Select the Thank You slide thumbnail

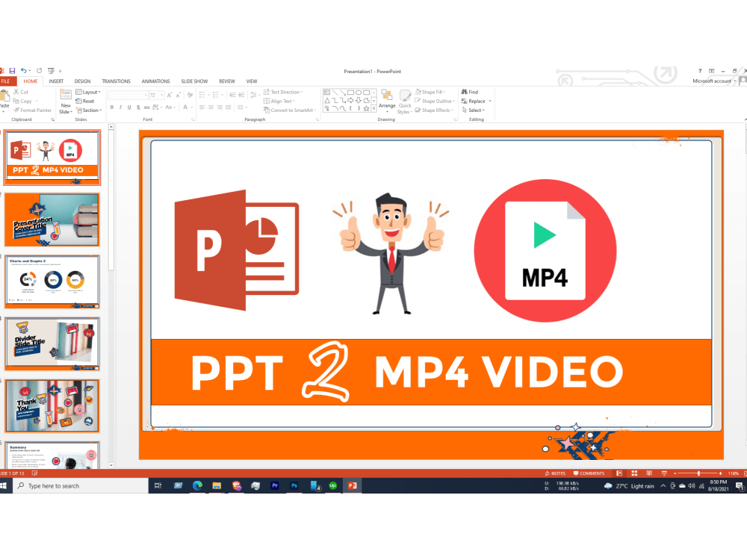(52, 405)
